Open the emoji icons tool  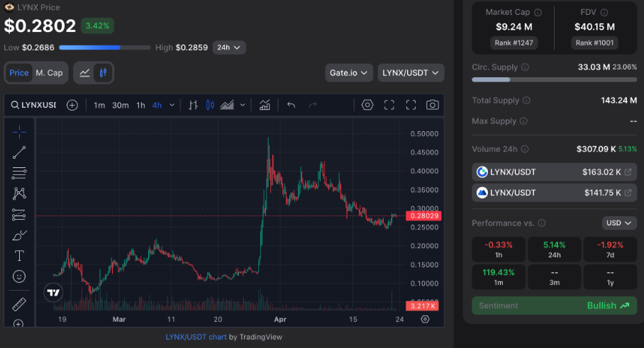[x=19, y=276]
